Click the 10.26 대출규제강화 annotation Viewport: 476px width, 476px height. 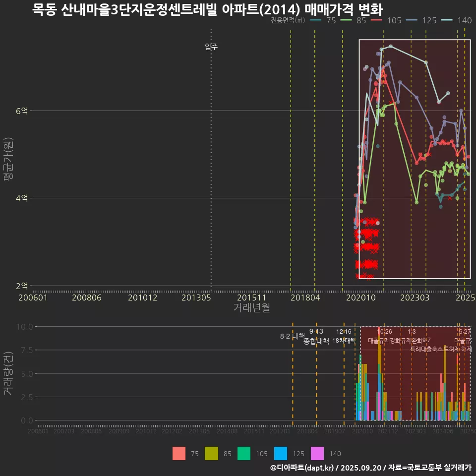coord(385,336)
